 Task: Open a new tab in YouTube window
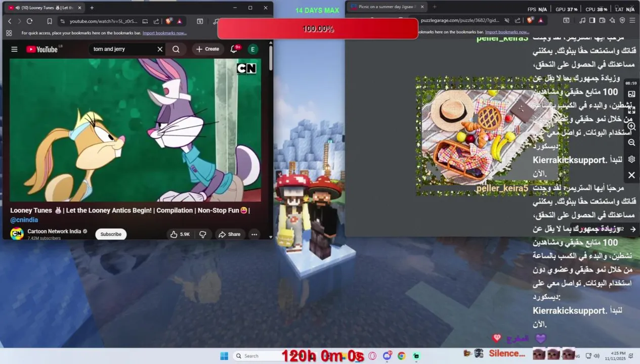coord(92,8)
